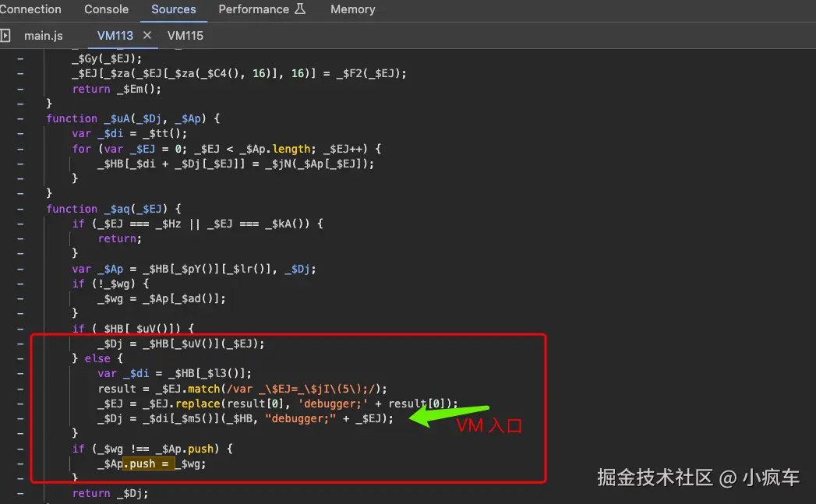Click the 'replace' method call
This screenshot has height=504, width=816.
(x=197, y=404)
